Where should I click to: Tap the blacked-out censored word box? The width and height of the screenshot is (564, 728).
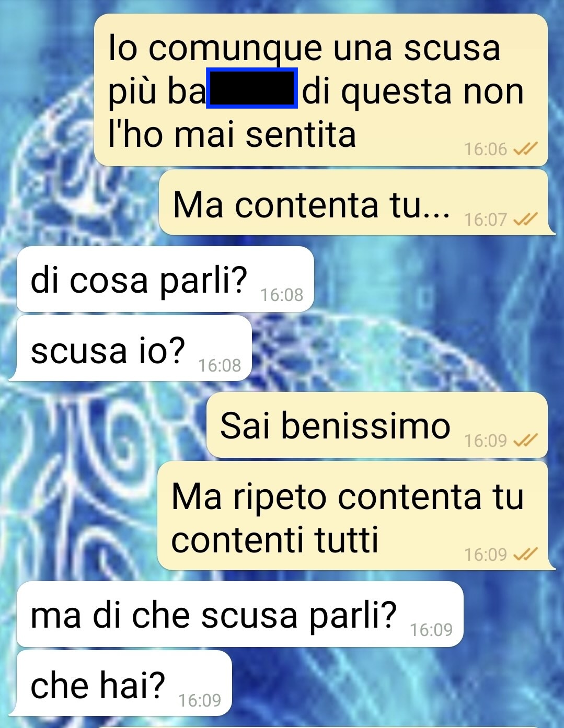point(252,88)
